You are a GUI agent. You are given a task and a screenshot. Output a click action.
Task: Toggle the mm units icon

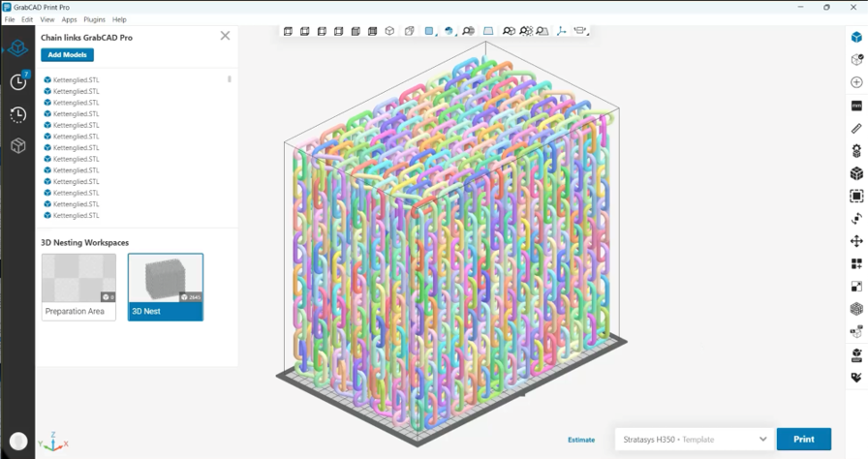pos(856,106)
